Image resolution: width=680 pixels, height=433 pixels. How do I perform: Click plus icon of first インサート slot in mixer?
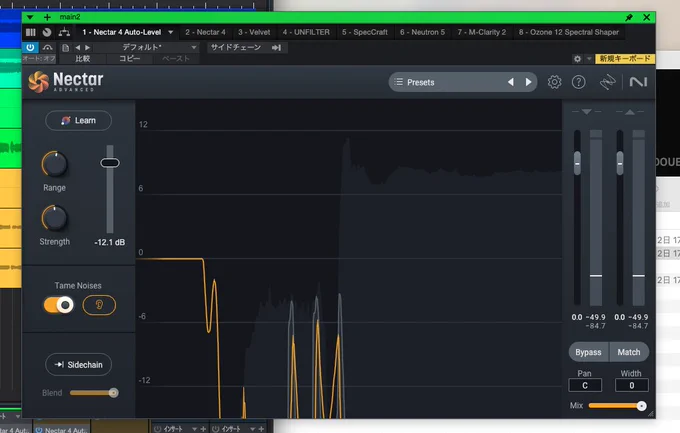click(x=203, y=429)
